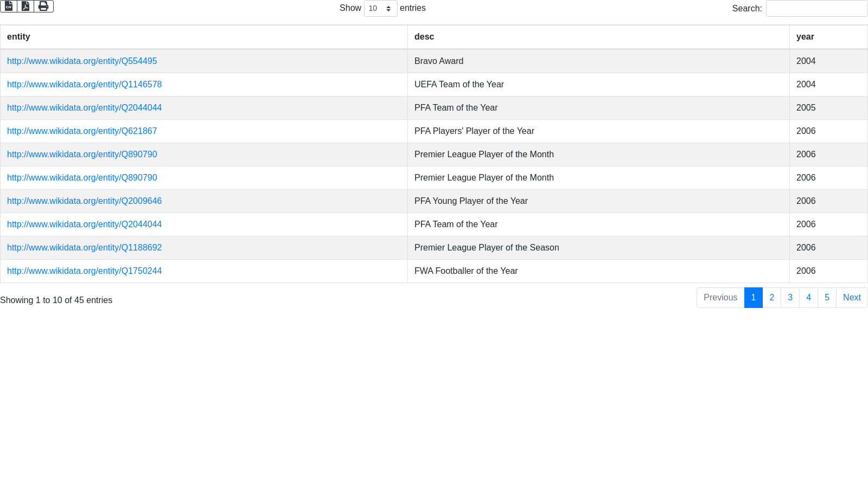The width and height of the screenshot is (868, 488).
Task: Open the Q1750244 FWA Footballer link
Action: pos(84,271)
